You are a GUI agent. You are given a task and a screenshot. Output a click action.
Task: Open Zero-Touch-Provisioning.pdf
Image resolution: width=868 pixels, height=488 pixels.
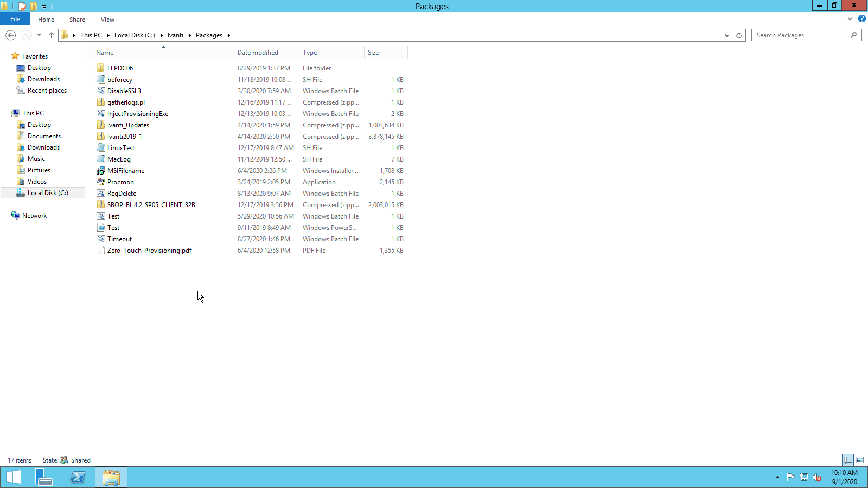(149, 250)
